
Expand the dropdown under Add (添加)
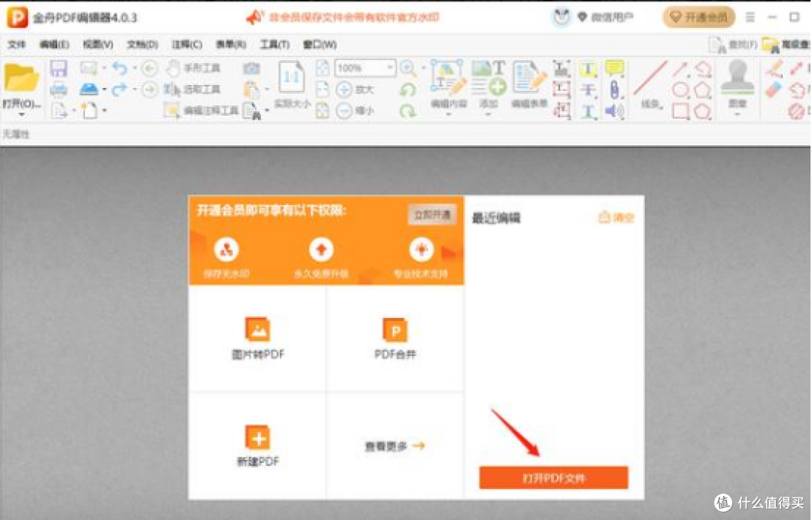[489, 114]
